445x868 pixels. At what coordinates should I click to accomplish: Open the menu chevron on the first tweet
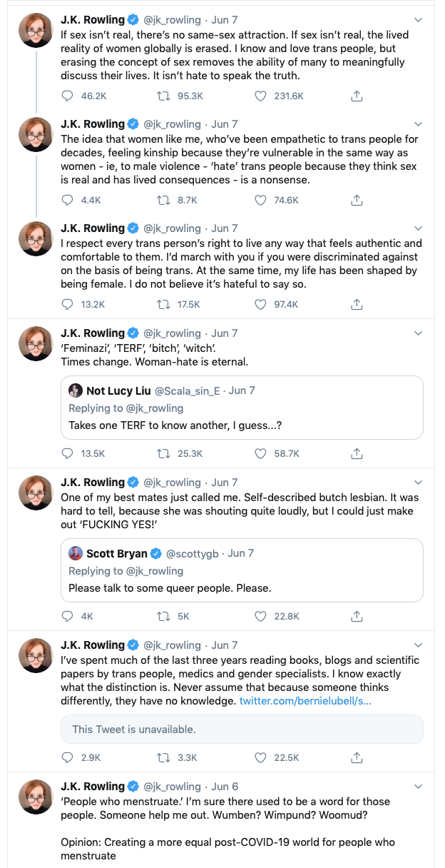tap(418, 20)
